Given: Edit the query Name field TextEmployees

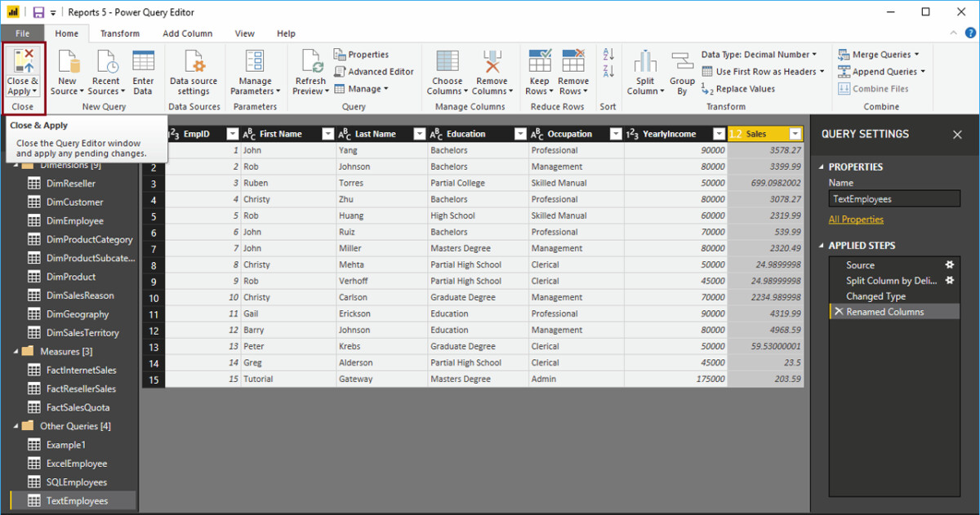Looking at the screenshot, I should (x=894, y=198).
